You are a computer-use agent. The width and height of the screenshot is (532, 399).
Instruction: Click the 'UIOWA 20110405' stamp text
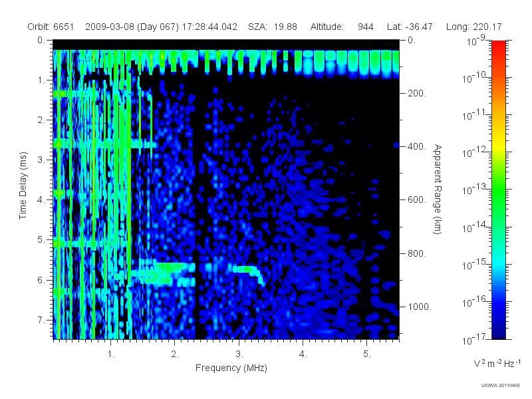pyautogui.click(x=501, y=385)
